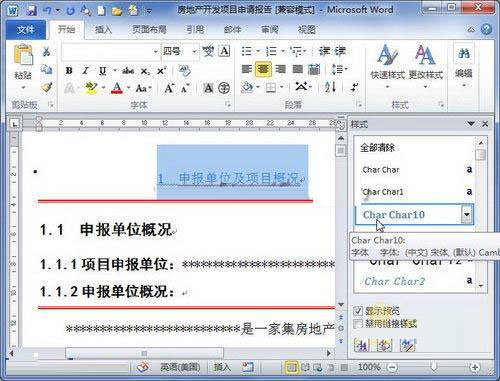Toggle show paragraph marks

point(354,88)
